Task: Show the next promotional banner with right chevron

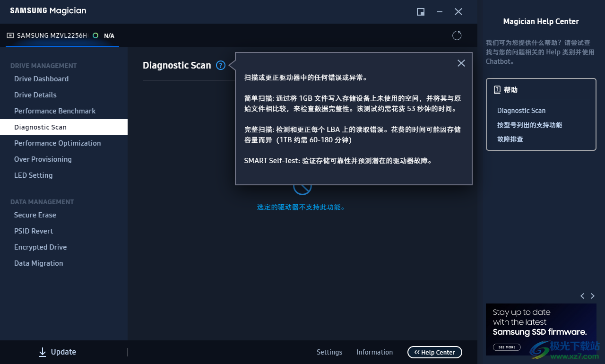Action: coord(593,295)
